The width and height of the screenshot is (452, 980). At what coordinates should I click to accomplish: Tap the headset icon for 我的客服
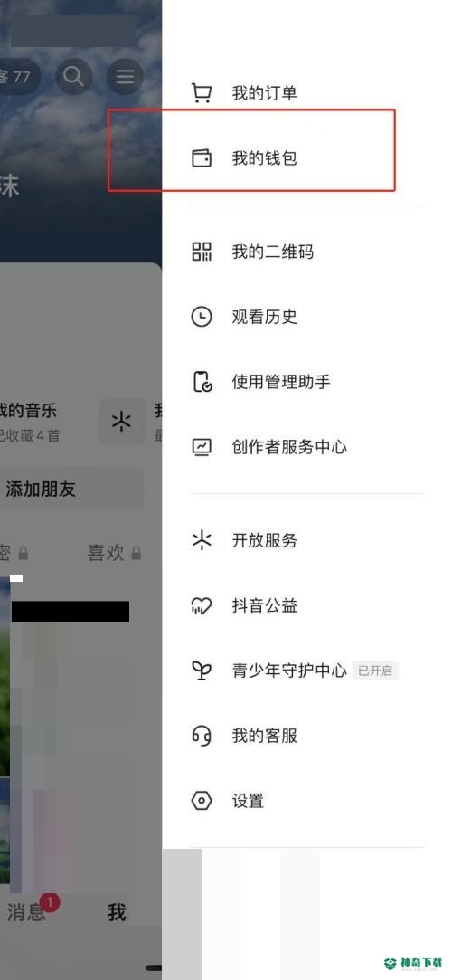click(201, 736)
